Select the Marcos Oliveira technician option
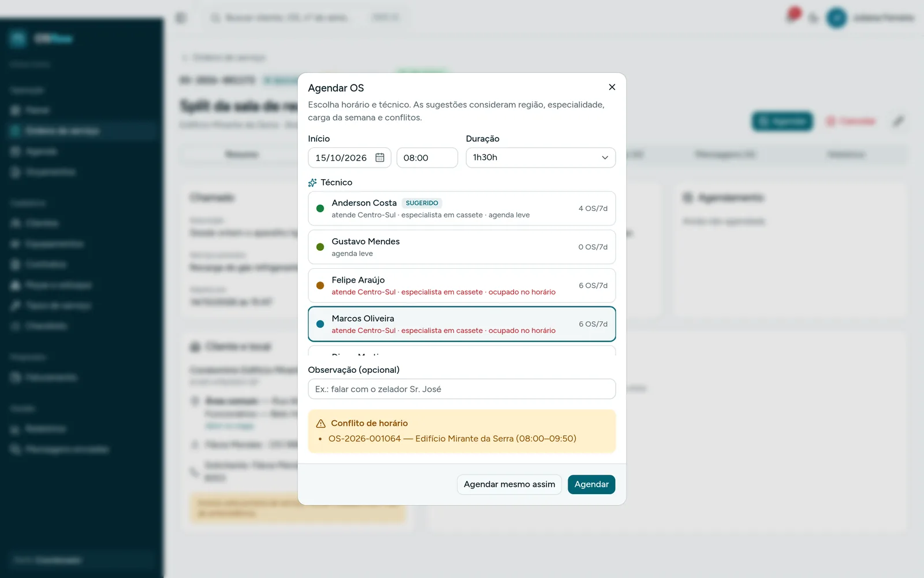Viewport: 924px width, 578px height. pos(462,324)
